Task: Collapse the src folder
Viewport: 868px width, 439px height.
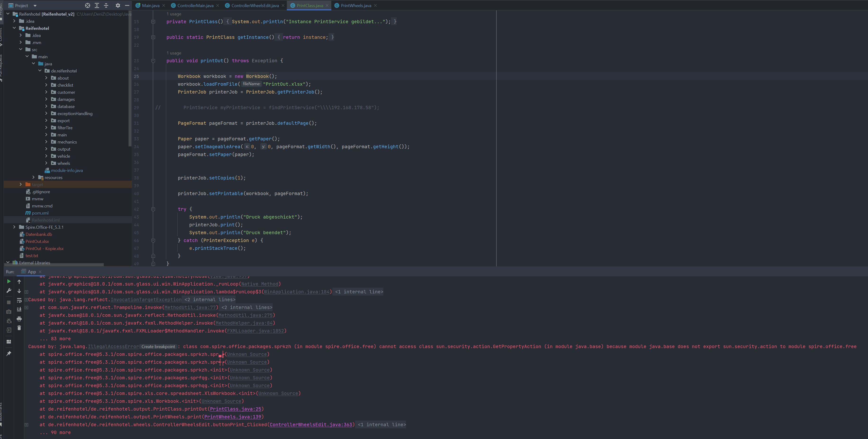Action: point(21,49)
